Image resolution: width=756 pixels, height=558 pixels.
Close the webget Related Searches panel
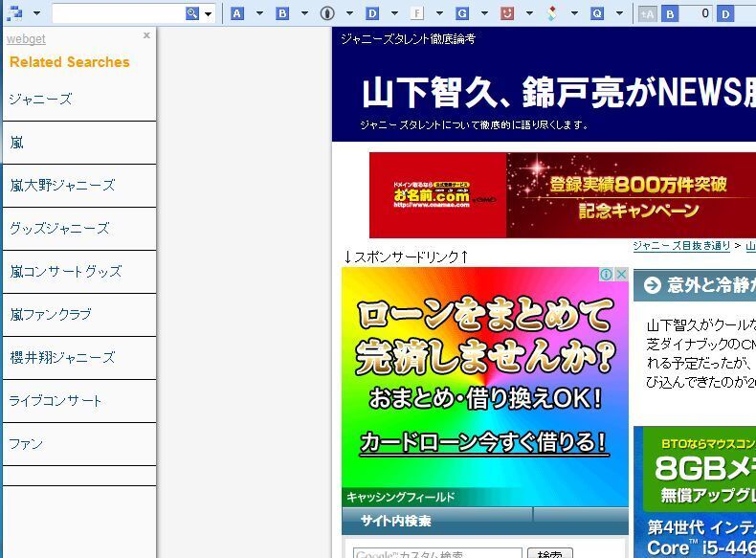click(x=146, y=35)
